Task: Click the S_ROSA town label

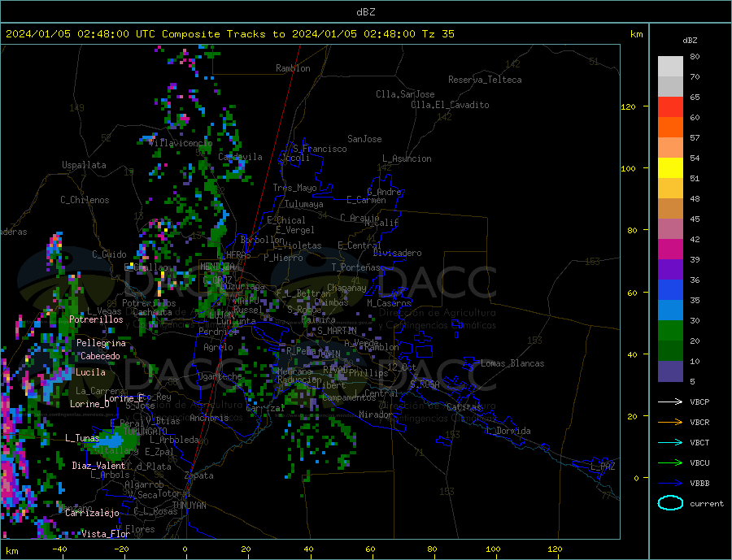Action: click(x=425, y=384)
